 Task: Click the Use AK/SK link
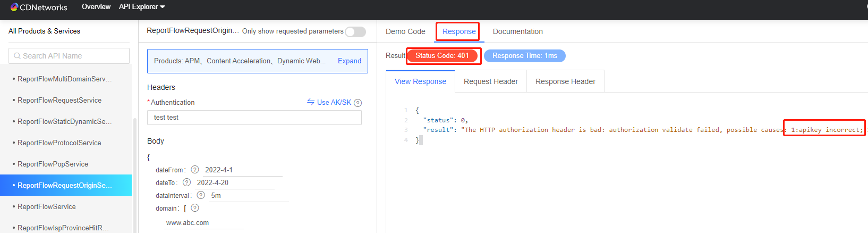(334, 102)
